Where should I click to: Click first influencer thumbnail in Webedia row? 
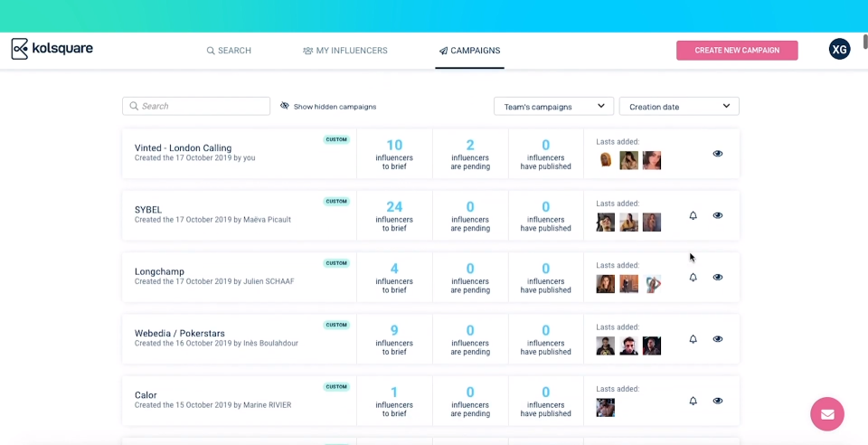[x=606, y=346]
